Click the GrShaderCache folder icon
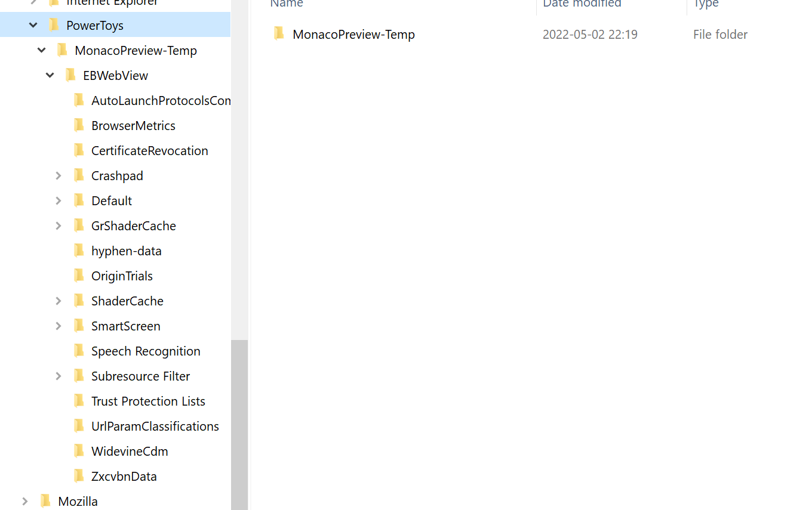This screenshot has height=510, width=812. pos(79,225)
